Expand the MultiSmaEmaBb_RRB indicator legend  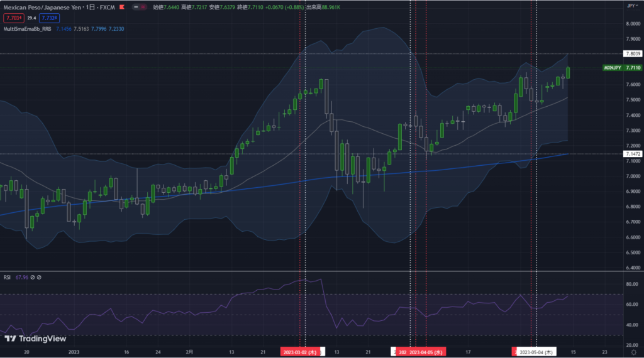[26, 29]
